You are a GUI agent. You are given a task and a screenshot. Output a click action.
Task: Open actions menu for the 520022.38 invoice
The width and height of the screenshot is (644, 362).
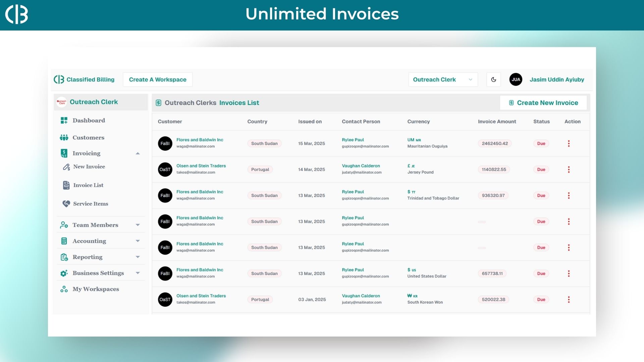click(x=569, y=300)
